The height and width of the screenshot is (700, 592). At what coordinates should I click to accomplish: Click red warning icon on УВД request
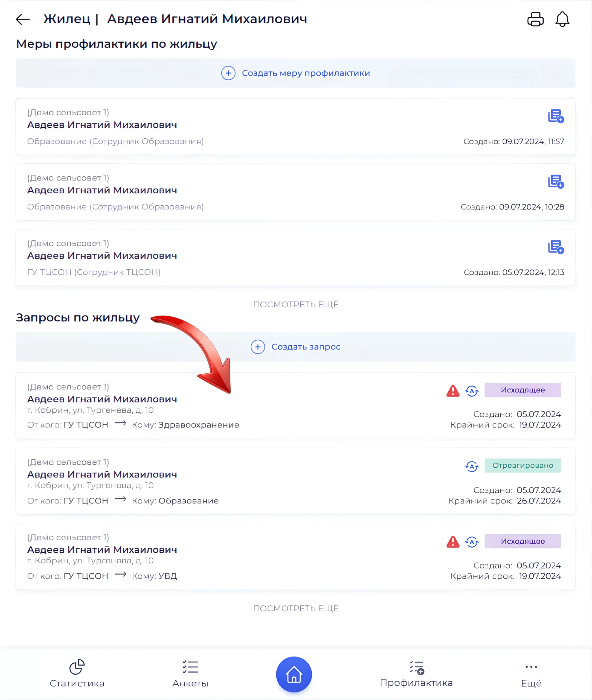pos(453,542)
